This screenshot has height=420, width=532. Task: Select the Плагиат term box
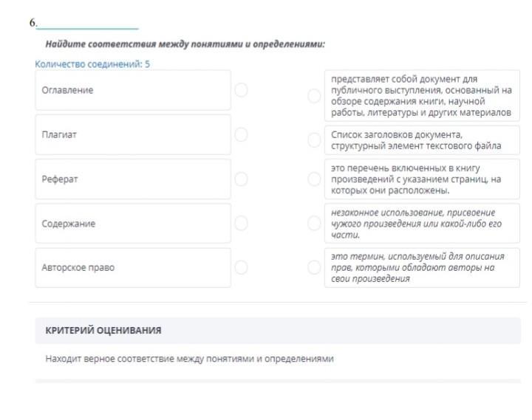click(x=133, y=134)
